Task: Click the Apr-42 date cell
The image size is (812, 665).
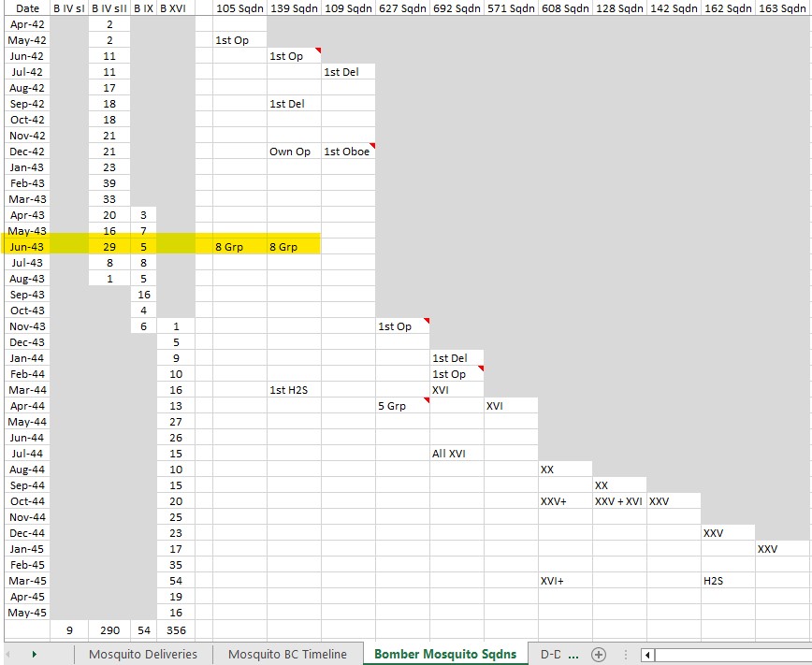Action: pos(27,24)
